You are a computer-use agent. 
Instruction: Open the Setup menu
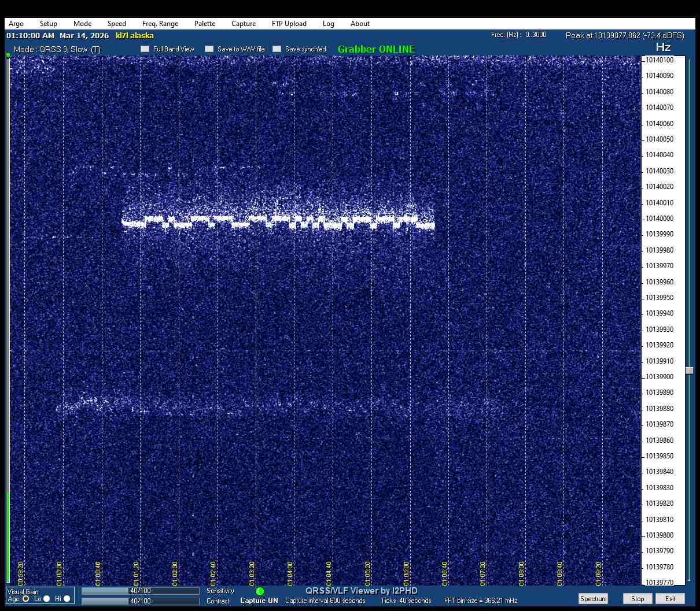[x=49, y=24]
